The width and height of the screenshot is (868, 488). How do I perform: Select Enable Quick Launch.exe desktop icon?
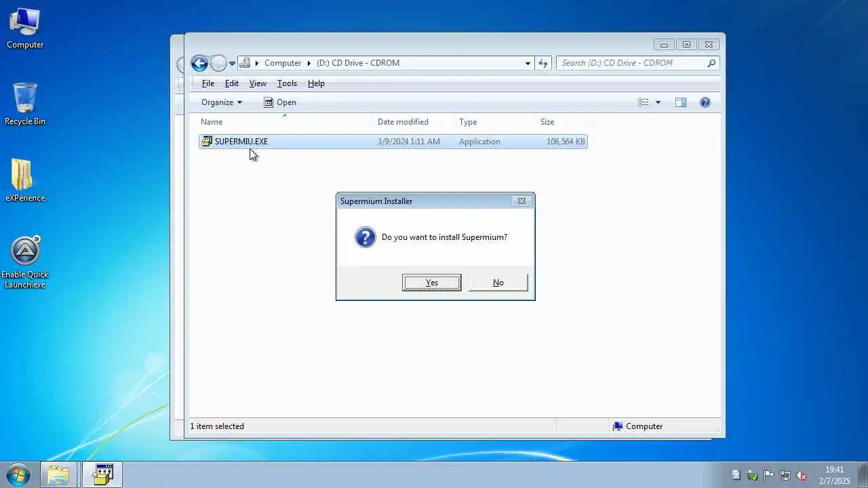pyautogui.click(x=25, y=262)
